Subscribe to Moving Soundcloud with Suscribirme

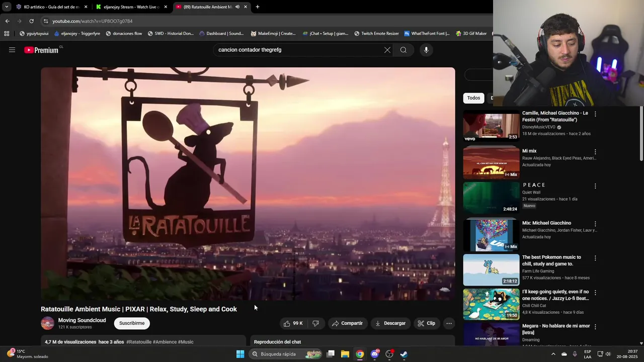(132, 323)
